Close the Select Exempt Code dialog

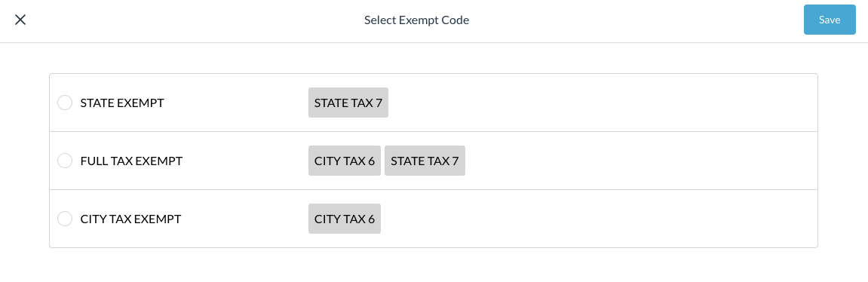[20, 20]
